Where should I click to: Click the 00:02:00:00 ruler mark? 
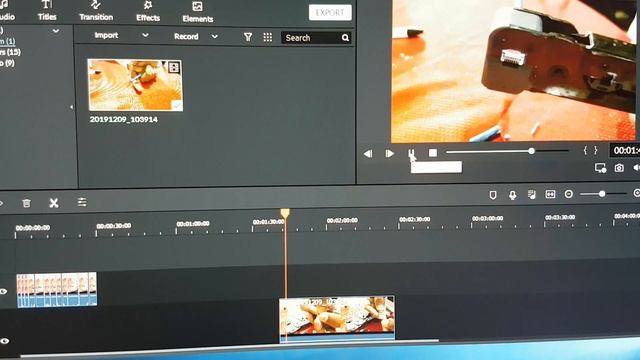(342, 220)
